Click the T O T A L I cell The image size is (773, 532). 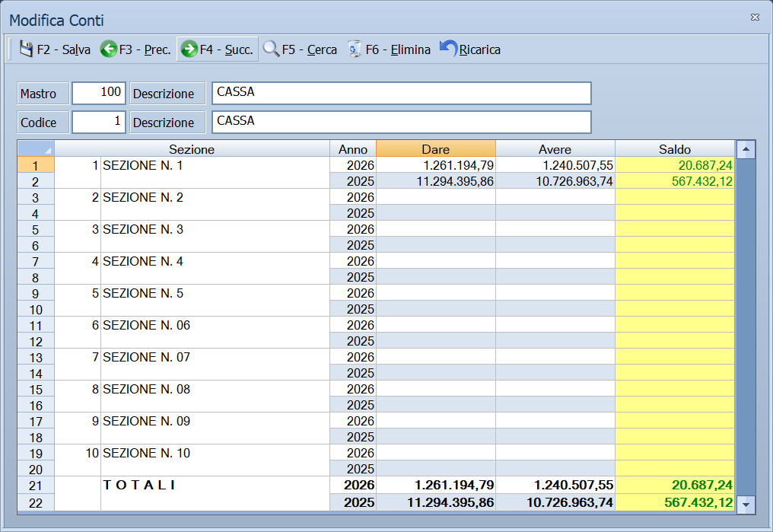click(x=215, y=493)
